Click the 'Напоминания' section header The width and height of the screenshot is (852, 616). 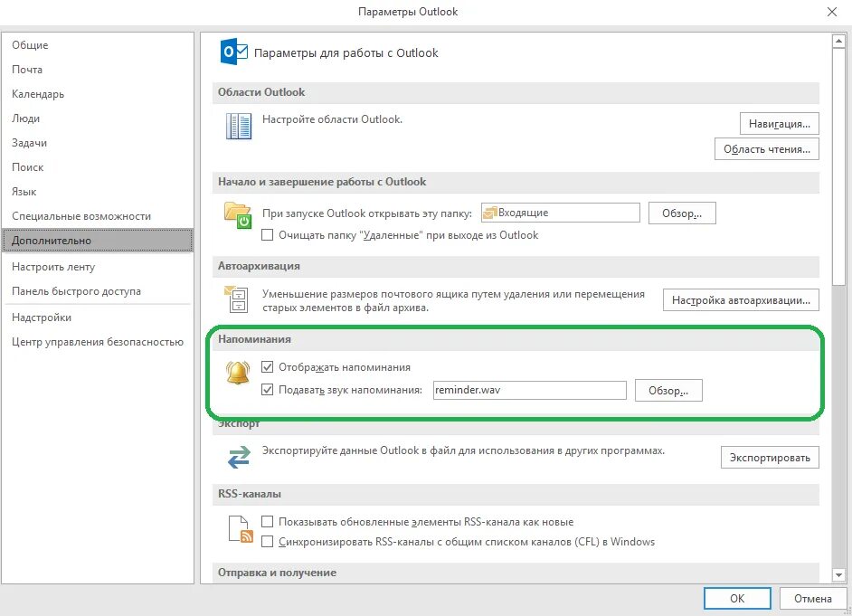[x=516, y=339]
